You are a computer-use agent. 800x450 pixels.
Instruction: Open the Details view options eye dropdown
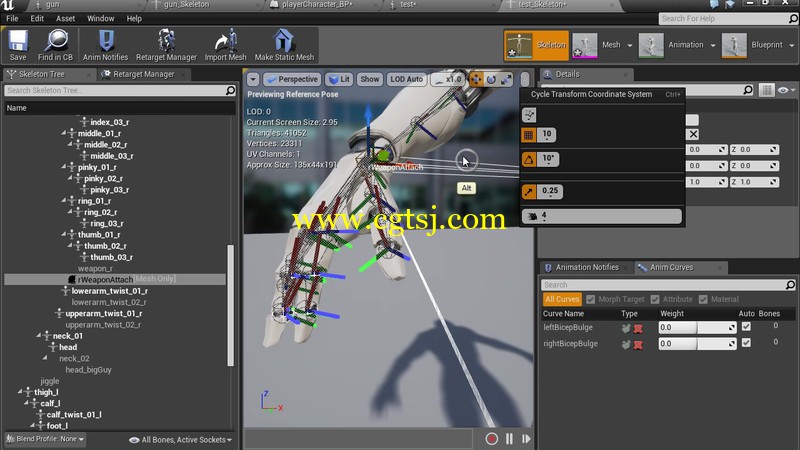pyautogui.click(x=786, y=90)
